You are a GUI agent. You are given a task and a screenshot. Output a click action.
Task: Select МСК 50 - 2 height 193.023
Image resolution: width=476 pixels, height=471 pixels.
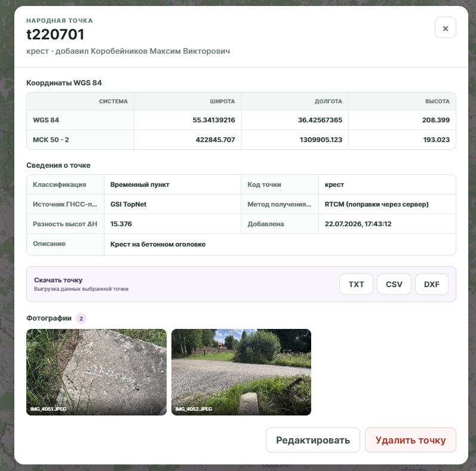(437, 140)
